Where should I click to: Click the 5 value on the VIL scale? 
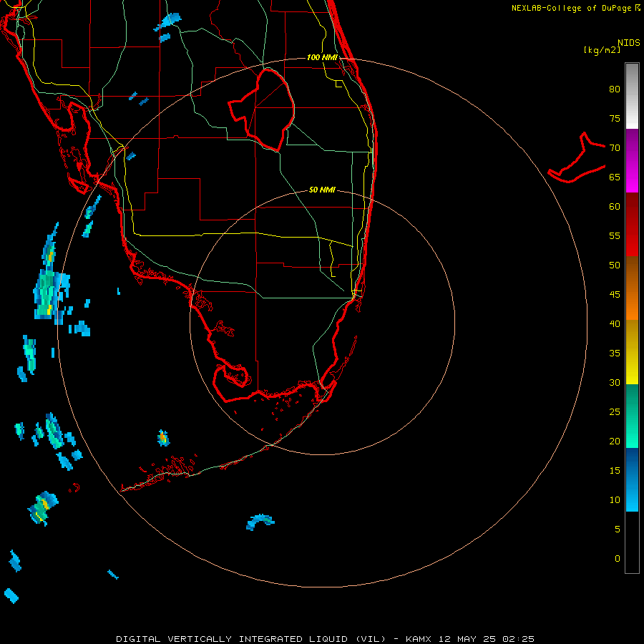(x=618, y=529)
